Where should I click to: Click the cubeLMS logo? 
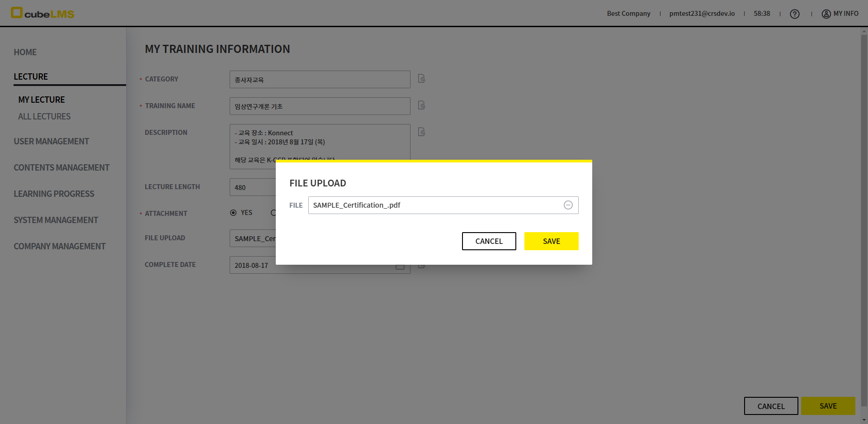coord(42,13)
